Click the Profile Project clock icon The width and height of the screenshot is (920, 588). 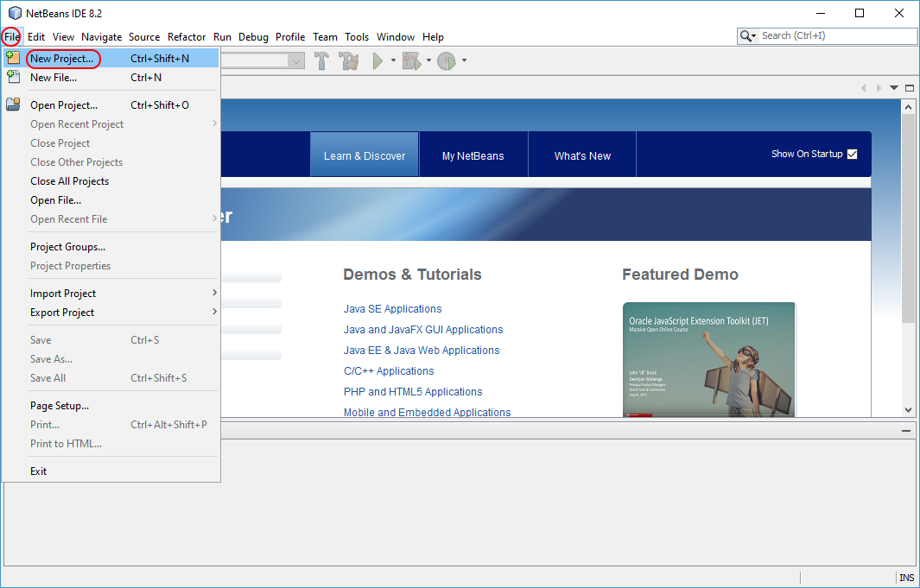pyautogui.click(x=446, y=60)
